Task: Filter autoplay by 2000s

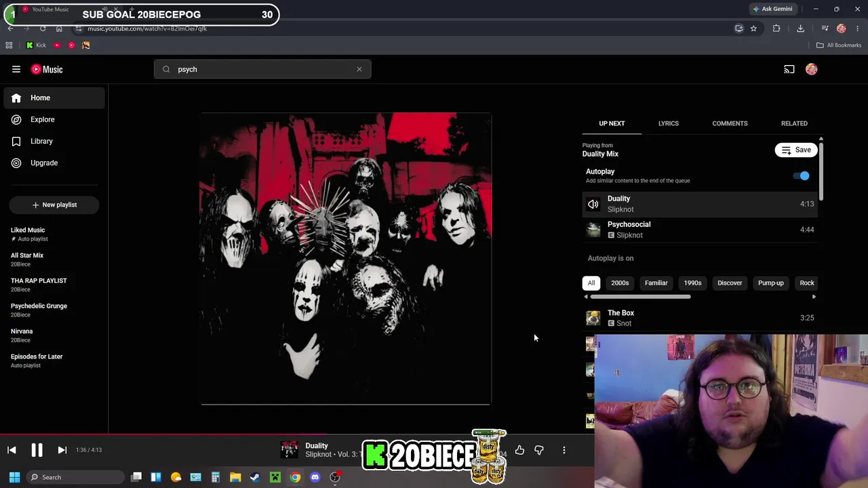Action: pos(620,283)
